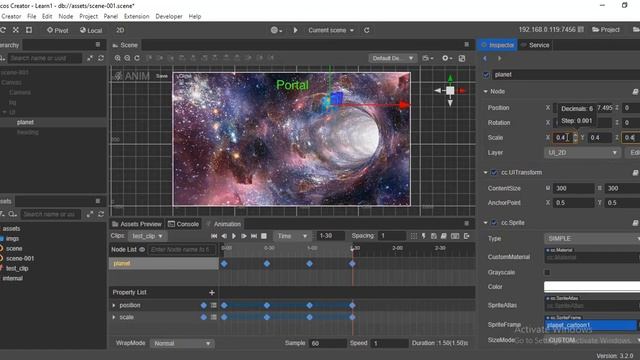Step to previous animation frame
Image resolution: width=640 pixels, height=360 pixels.
(x=224, y=236)
